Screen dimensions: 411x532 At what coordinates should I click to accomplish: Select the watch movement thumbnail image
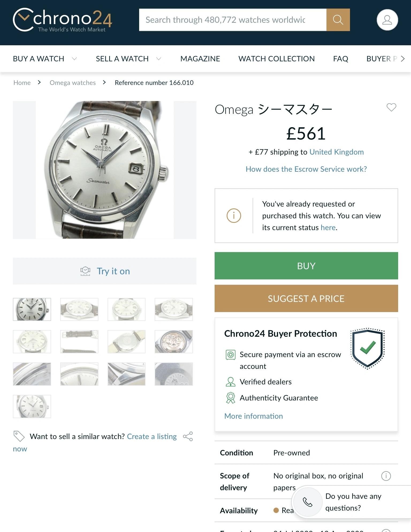pos(174,342)
